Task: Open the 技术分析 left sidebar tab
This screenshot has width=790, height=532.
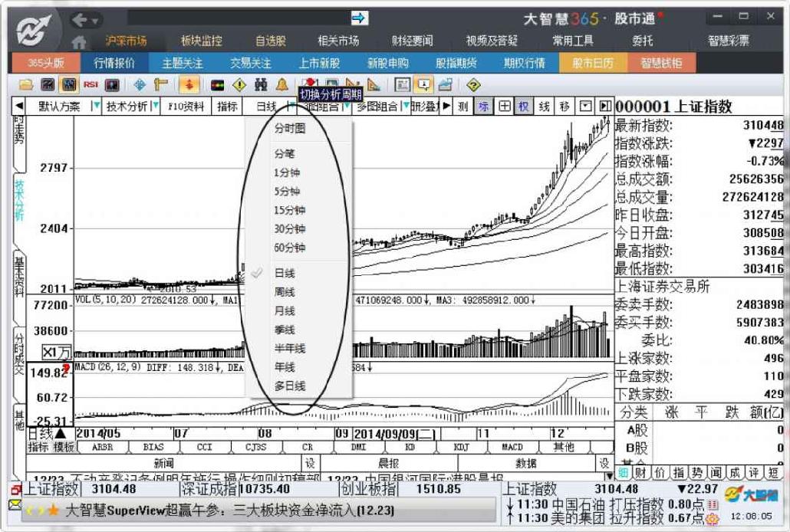Action: (18, 201)
